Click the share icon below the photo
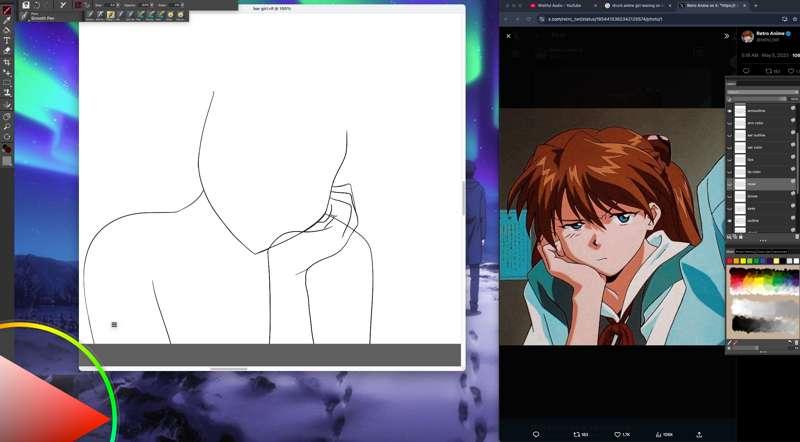This screenshot has width=800, height=442. point(699,434)
